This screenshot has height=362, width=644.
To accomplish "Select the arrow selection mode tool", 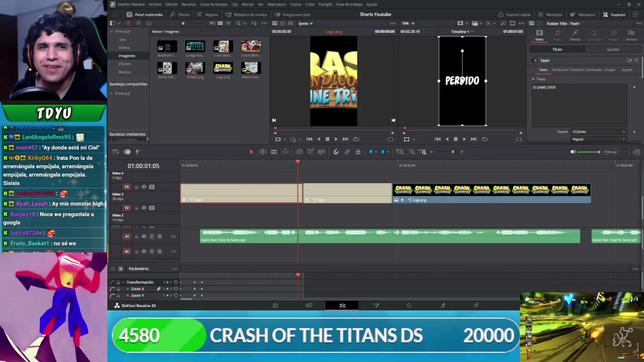I will (x=251, y=152).
